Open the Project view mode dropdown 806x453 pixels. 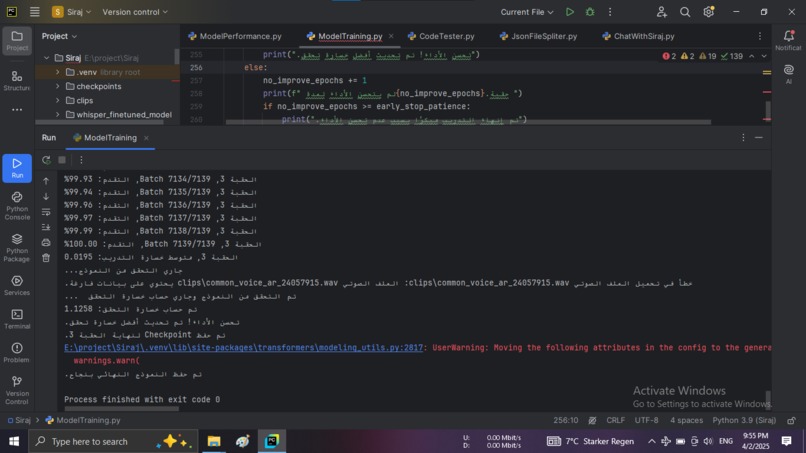click(59, 36)
